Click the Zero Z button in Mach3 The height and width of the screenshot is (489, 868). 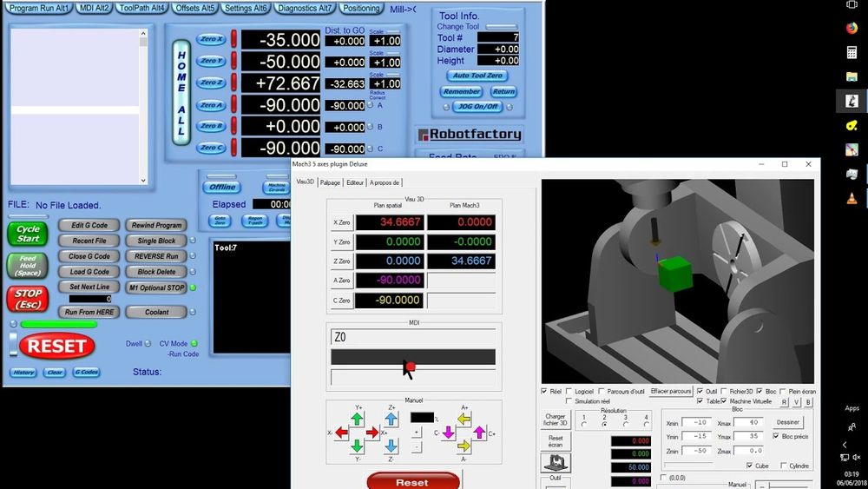(x=212, y=83)
